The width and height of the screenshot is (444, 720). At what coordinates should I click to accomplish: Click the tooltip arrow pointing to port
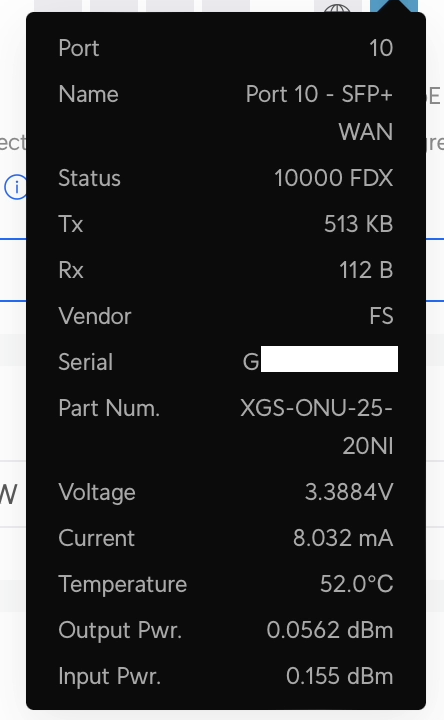pyautogui.click(x=395, y=6)
